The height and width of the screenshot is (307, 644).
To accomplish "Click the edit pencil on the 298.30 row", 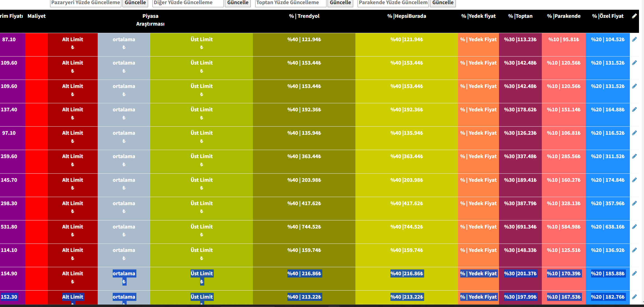I will click(x=634, y=203).
